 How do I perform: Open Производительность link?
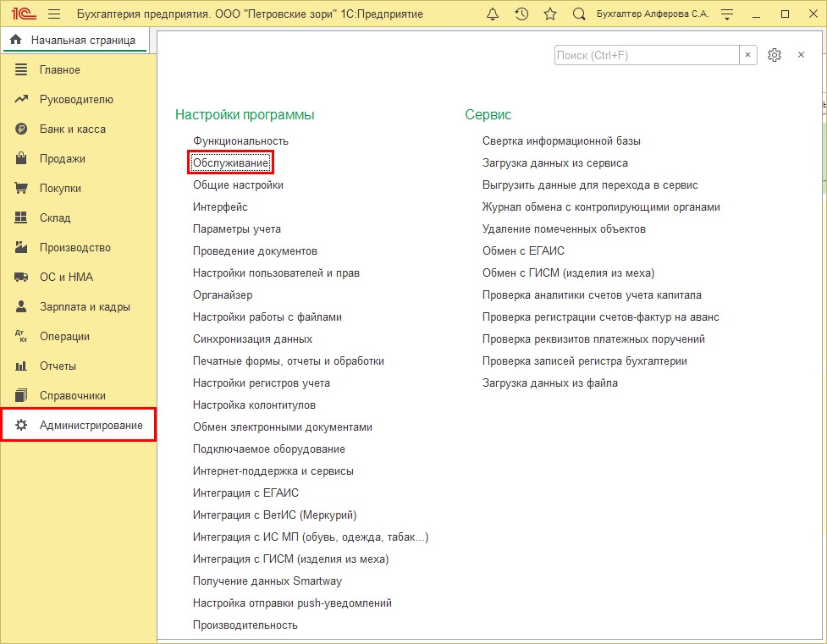click(x=245, y=625)
